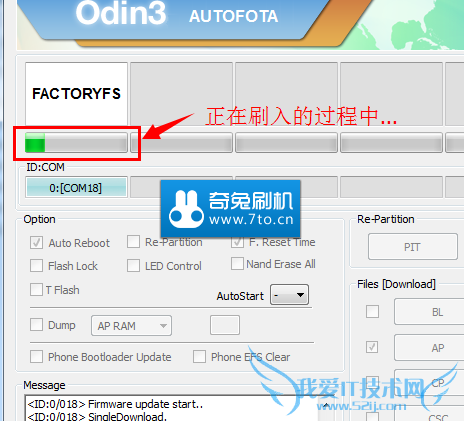Toggle the Auto Reboot checkbox
This screenshot has height=421, width=464.
tap(36, 242)
